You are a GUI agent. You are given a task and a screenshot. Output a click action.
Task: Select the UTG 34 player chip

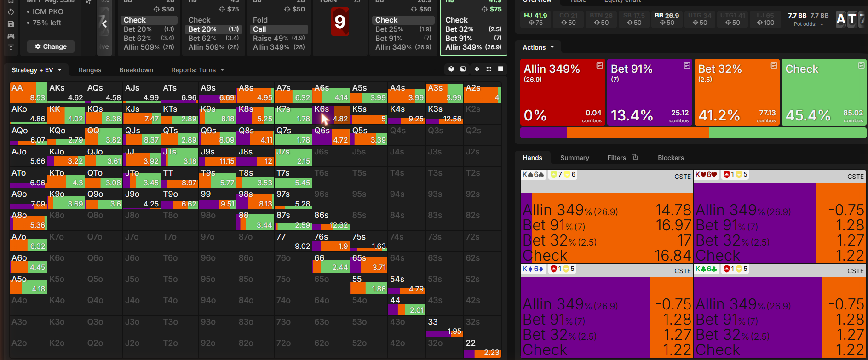[700, 19]
